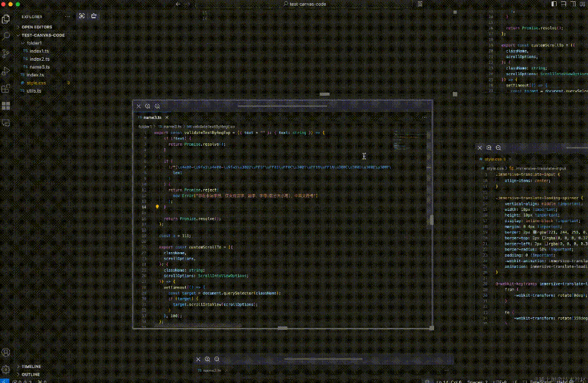Close the bottom canvas card
588x383 pixels.
click(x=198, y=359)
